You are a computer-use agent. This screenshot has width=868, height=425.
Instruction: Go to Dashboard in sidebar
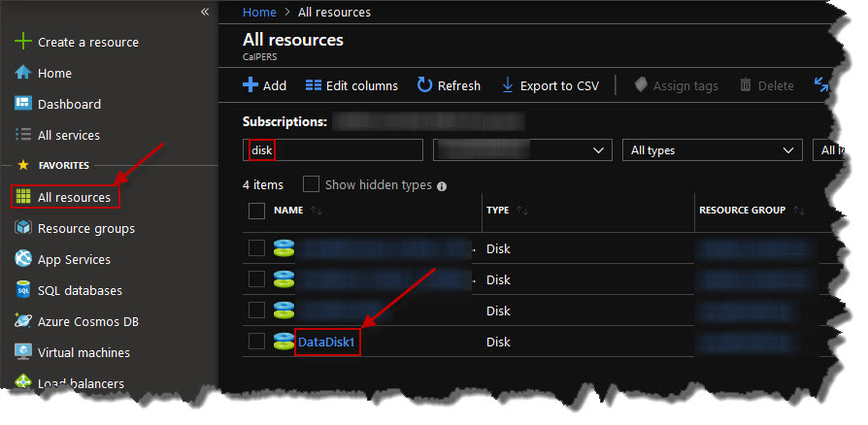point(69,104)
